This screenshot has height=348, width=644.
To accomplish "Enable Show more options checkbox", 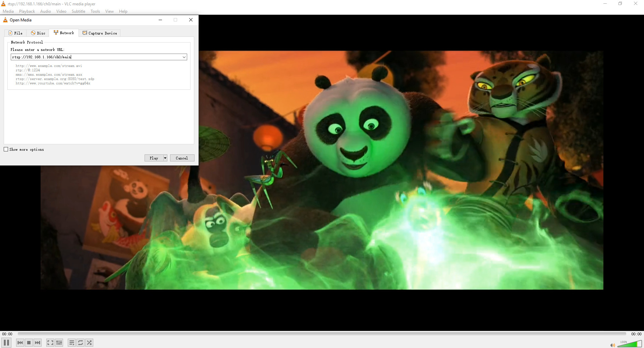I will pos(6,149).
